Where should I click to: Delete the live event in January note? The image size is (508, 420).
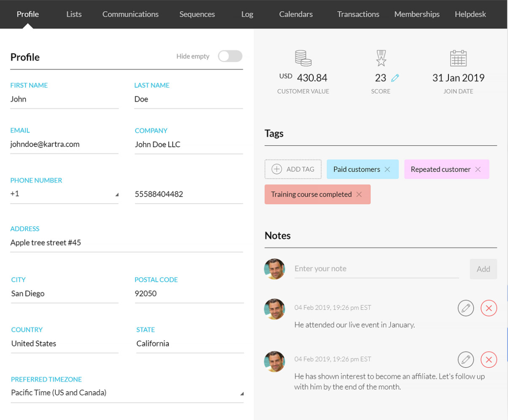(x=489, y=308)
